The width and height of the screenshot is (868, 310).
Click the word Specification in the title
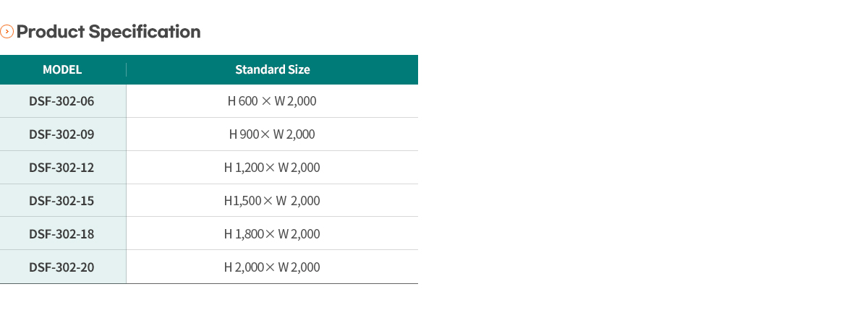[145, 33]
